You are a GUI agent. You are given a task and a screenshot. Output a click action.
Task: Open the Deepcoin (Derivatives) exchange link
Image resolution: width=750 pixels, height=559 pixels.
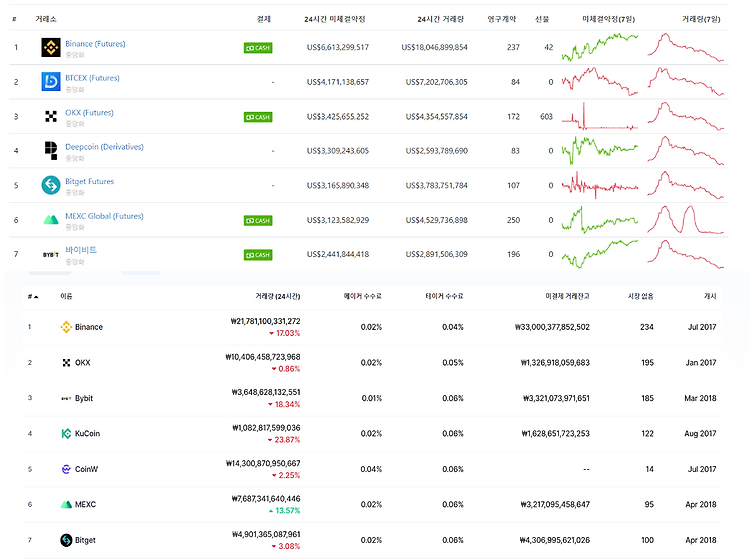point(104,147)
